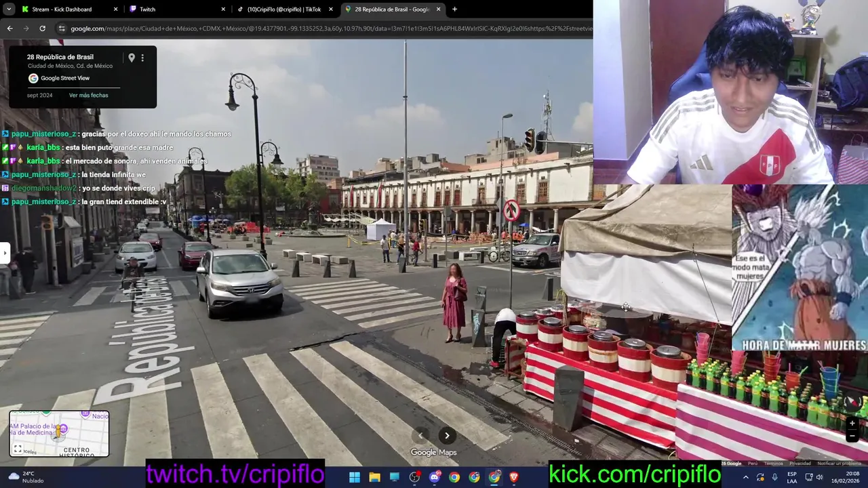
Task: Click 'la tienda infinita we' chat message
Action: (x=74, y=175)
